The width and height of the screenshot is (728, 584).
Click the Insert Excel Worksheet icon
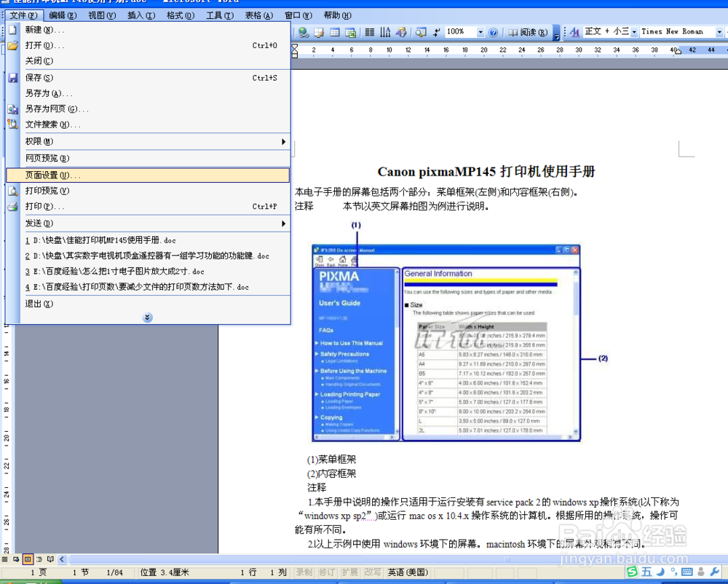click(x=351, y=32)
